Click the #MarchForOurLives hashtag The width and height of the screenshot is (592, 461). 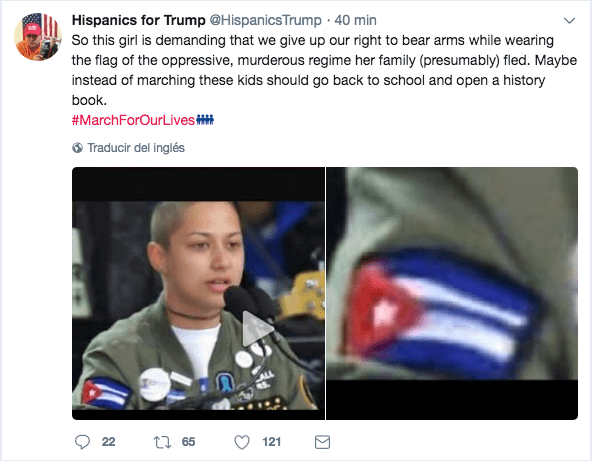(x=133, y=120)
